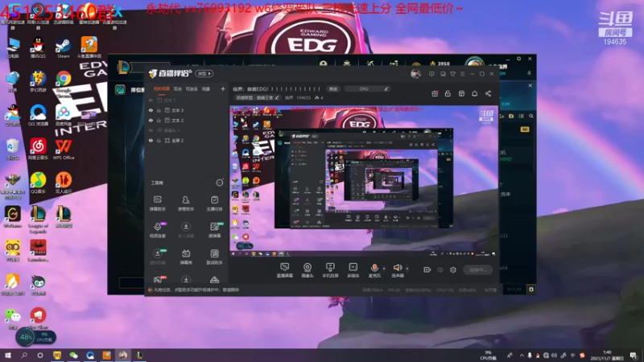
Task: Click the share icon in top toolbar
Action: (488, 93)
